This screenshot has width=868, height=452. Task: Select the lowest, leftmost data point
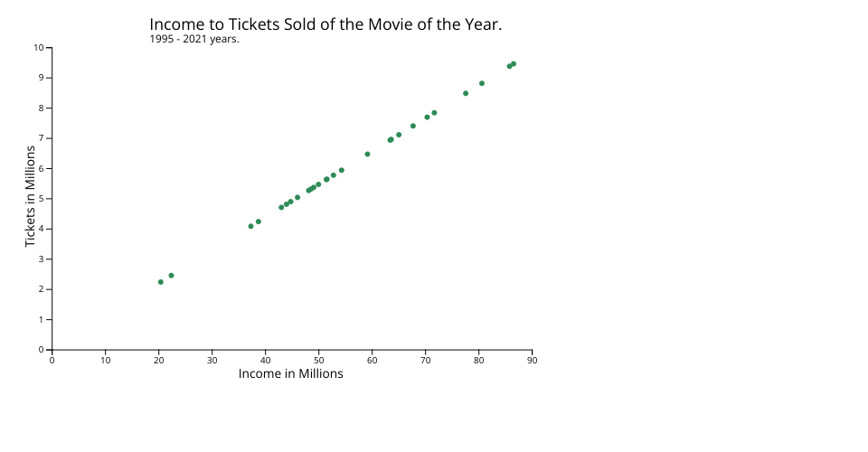click(161, 282)
